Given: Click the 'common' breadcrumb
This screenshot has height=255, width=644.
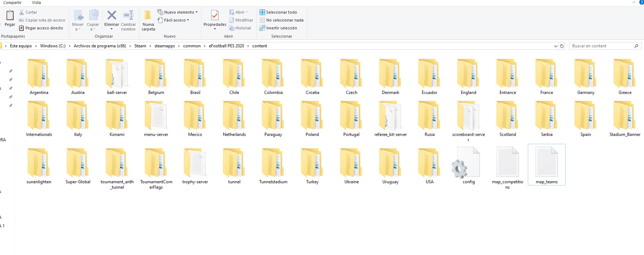Looking at the screenshot, I should tap(192, 46).
